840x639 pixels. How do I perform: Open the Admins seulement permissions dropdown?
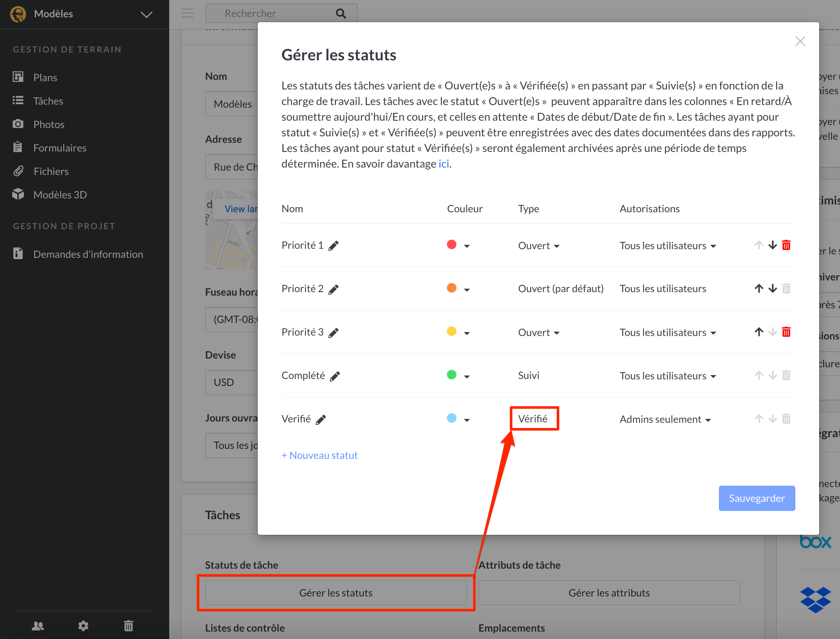(x=665, y=419)
